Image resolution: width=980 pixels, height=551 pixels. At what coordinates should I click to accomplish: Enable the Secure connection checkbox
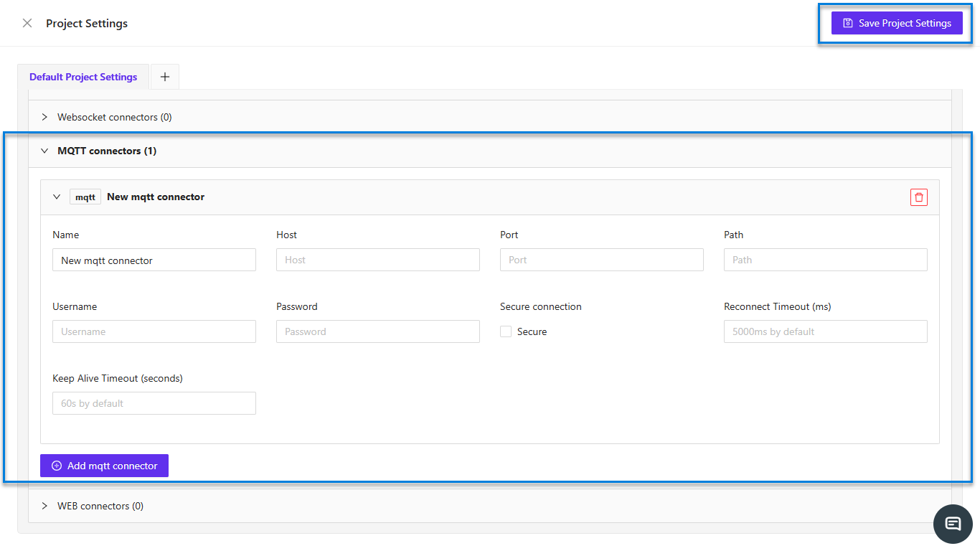pos(505,331)
